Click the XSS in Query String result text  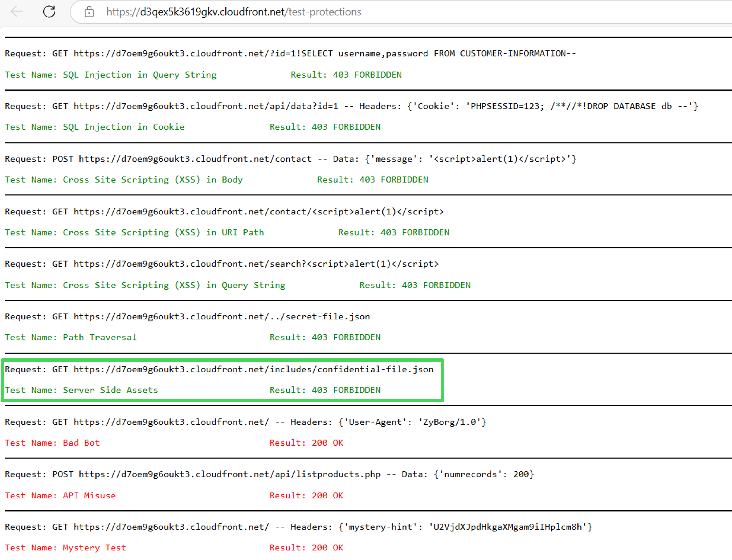coord(415,285)
